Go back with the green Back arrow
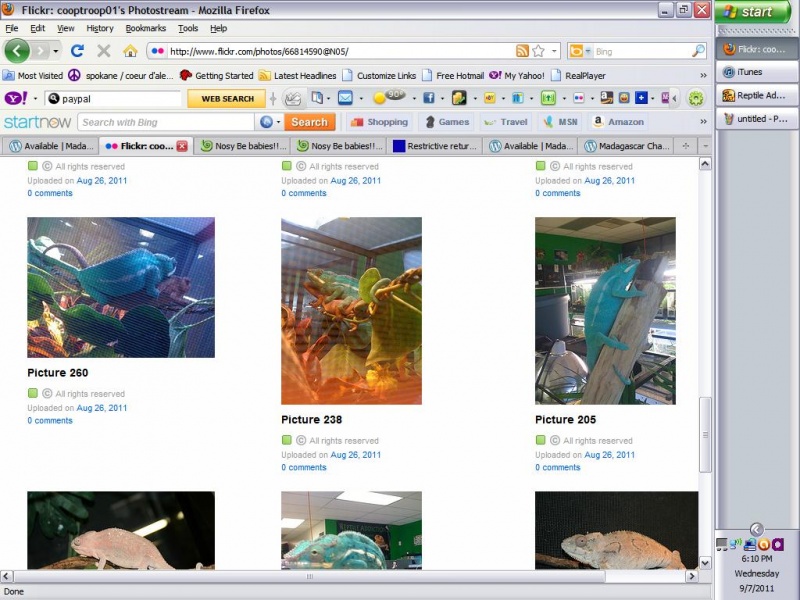This screenshot has height=600, width=800. click(x=16, y=51)
